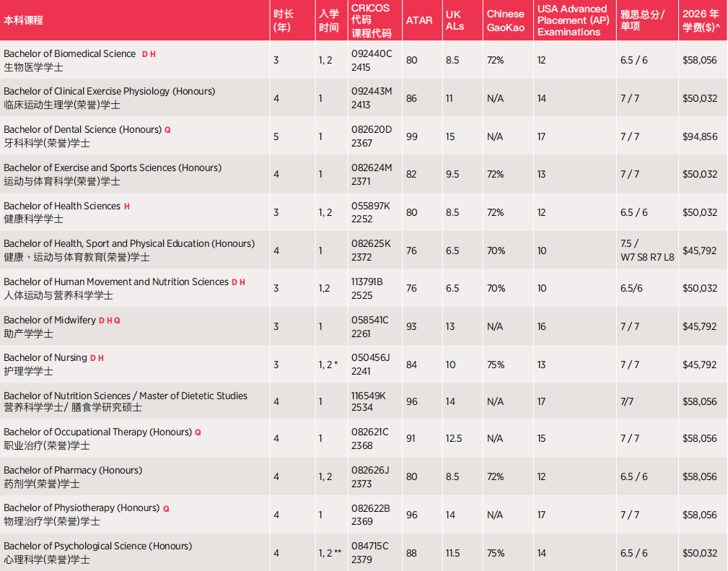Screen dimensions: 728x571
Task: Click CRICOS code 082625K
Action: [x=371, y=244]
